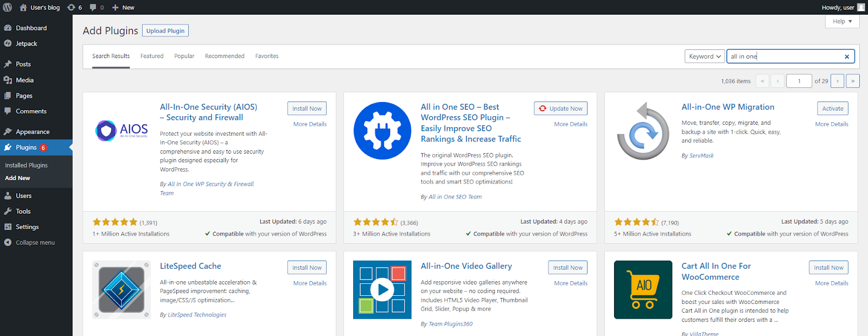The image size is (868, 336).
Task: View More Details for All in One SEO
Action: click(x=571, y=124)
